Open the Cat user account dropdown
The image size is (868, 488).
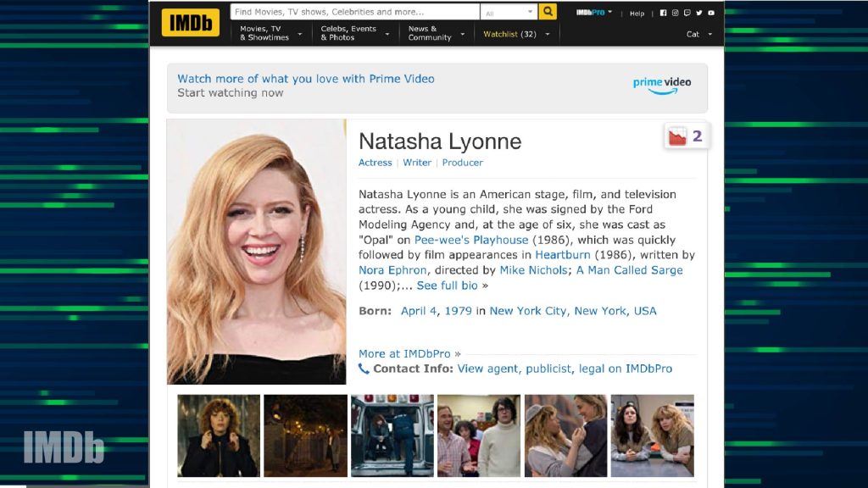[x=699, y=34]
